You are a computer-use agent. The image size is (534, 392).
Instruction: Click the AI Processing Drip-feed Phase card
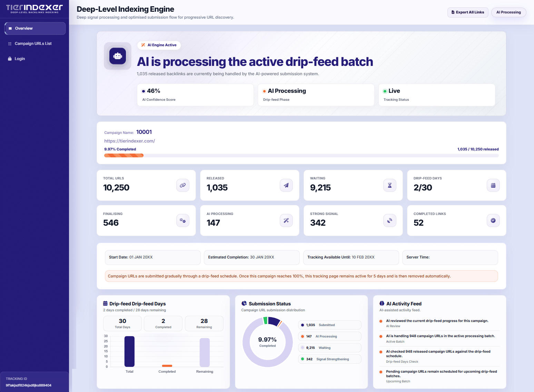(x=316, y=95)
